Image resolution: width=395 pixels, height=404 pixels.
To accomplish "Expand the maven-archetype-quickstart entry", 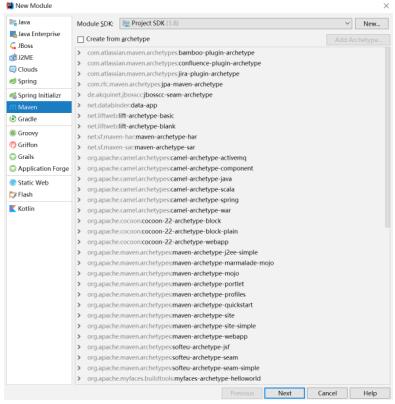I will click(x=79, y=305).
